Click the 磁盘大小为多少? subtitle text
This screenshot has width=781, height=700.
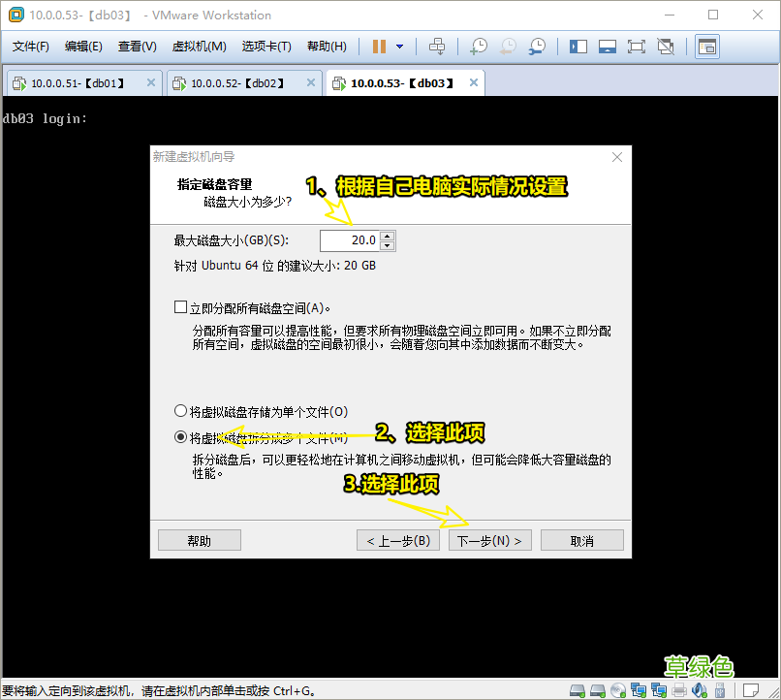247,202
